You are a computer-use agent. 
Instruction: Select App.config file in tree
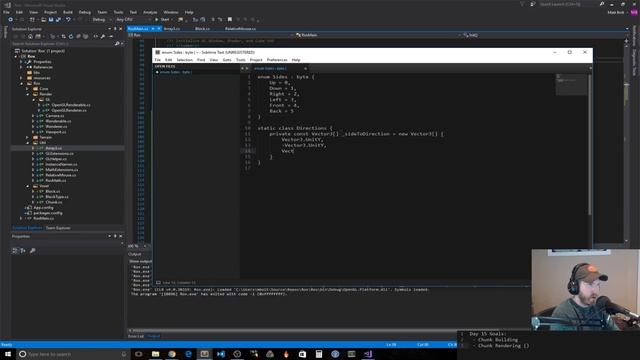pyautogui.click(x=43, y=208)
